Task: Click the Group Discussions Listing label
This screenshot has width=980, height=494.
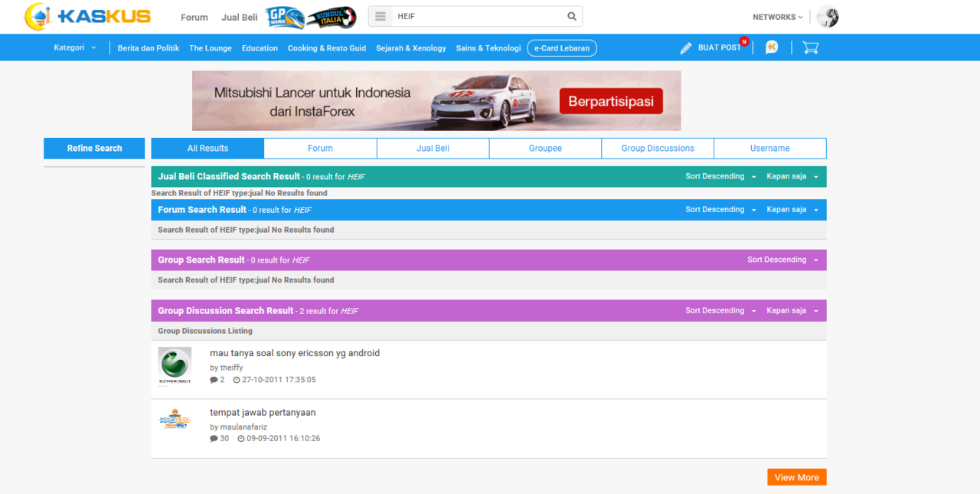Action: coord(205,331)
